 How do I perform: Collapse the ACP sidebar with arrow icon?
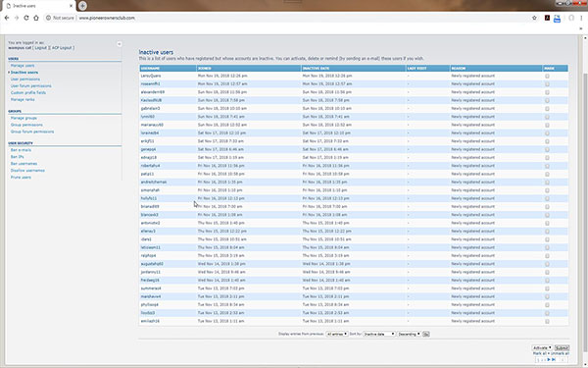tap(120, 44)
